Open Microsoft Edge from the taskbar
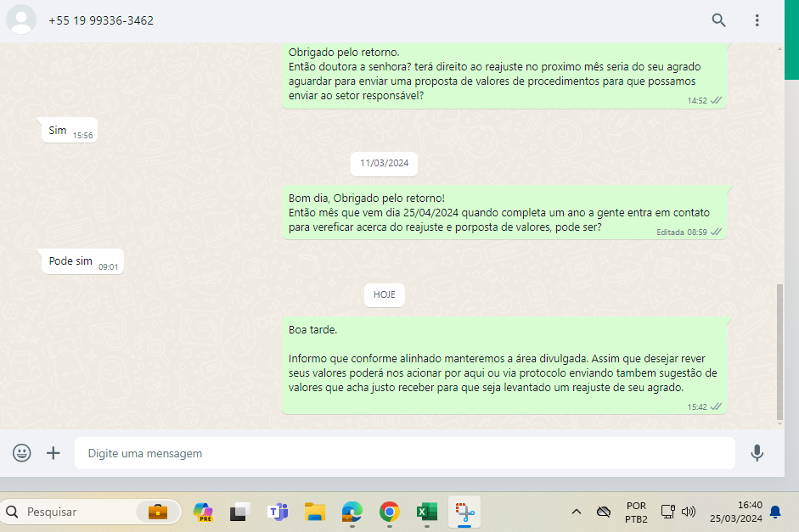 click(352, 512)
